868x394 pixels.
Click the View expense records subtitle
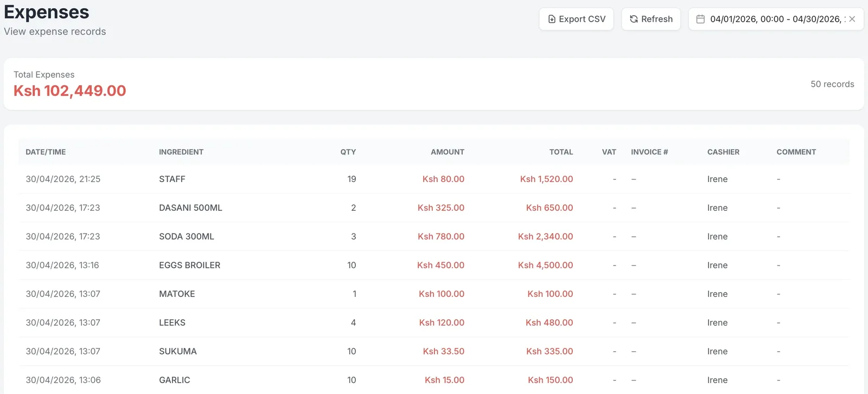pyautogui.click(x=55, y=31)
